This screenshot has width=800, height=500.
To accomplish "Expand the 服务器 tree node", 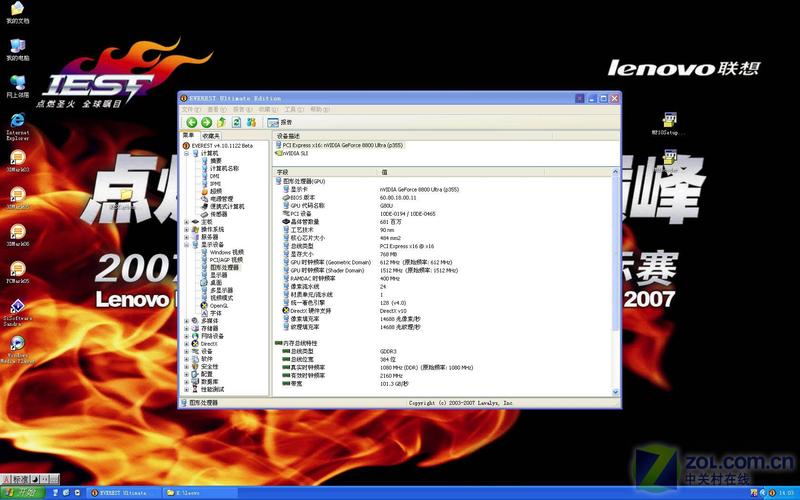I will coord(187,237).
